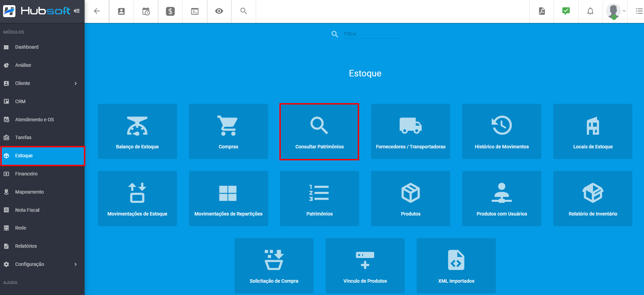The width and height of the screenshot is (644, 295).
Task: Collapse the sidebar with the Hubsoft arrow icon
Action: click(77, 11)
